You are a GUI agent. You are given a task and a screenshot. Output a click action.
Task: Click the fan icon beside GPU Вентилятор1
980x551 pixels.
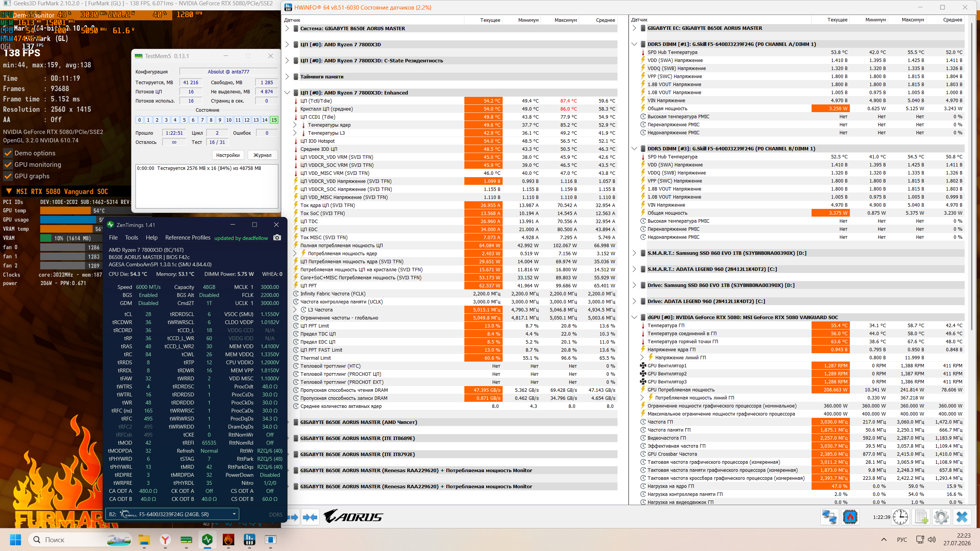click(x=643, y=366)
